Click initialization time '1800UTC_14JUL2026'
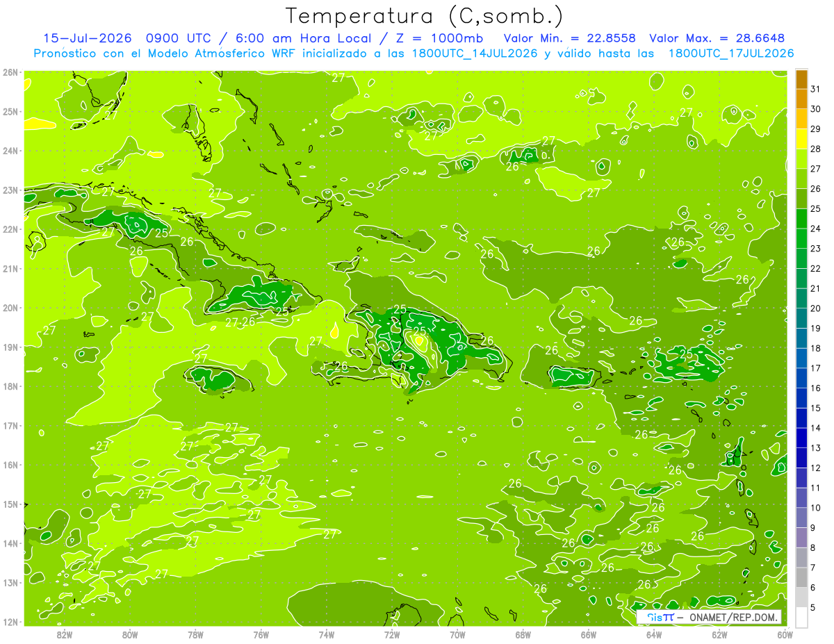The image size is (834, 644). click(475, 53)
